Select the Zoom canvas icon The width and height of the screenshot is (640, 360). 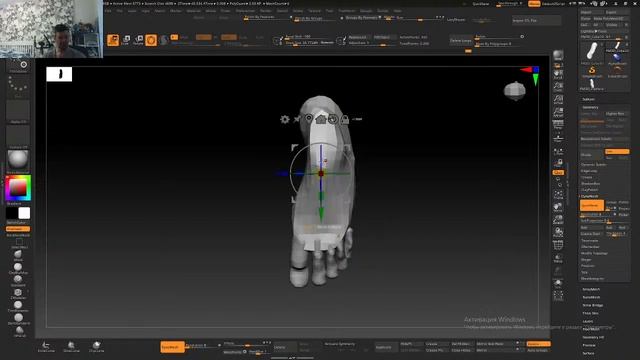[558, 87]
